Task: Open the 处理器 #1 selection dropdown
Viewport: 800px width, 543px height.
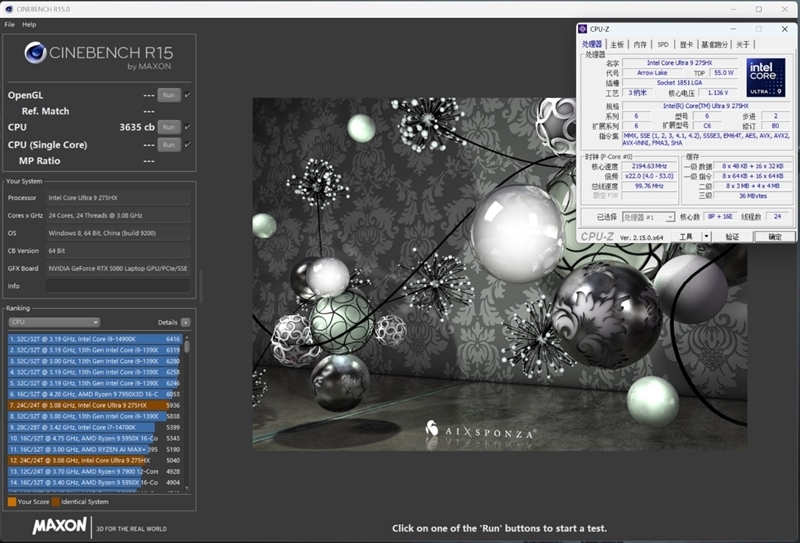Action: 648,217
